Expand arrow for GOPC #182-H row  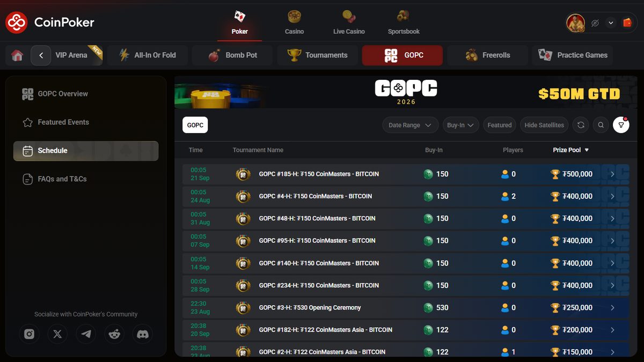coord(612,330)
